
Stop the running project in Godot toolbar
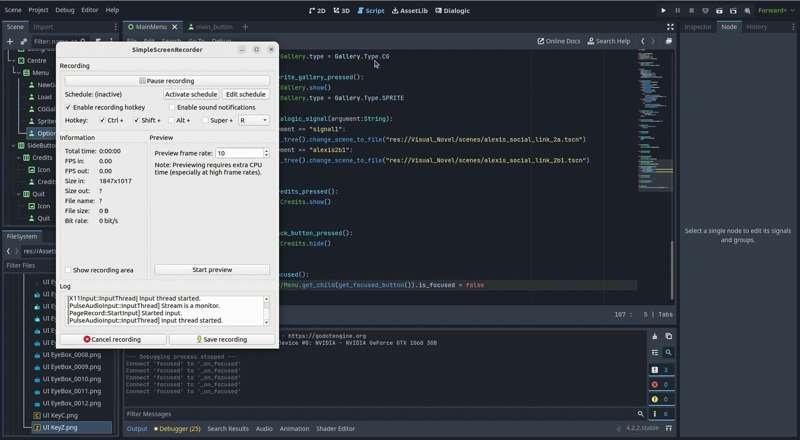pyautogui.click(x=691, y=11)
